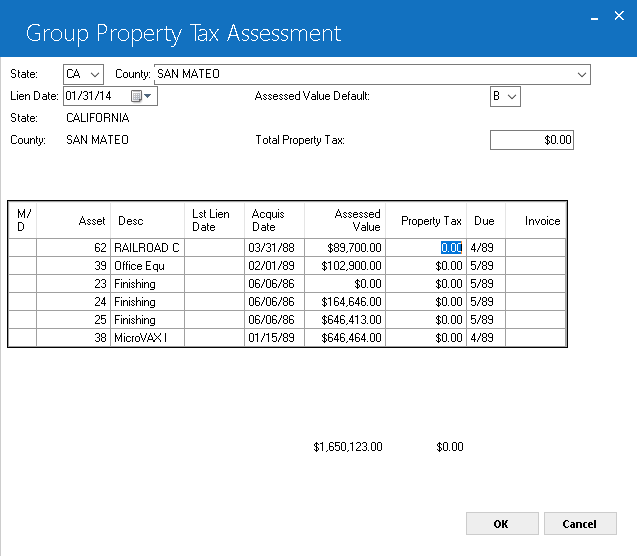The image size is (637, 556).
Task: Select asset number 39 cell
Action: point(73,266)
